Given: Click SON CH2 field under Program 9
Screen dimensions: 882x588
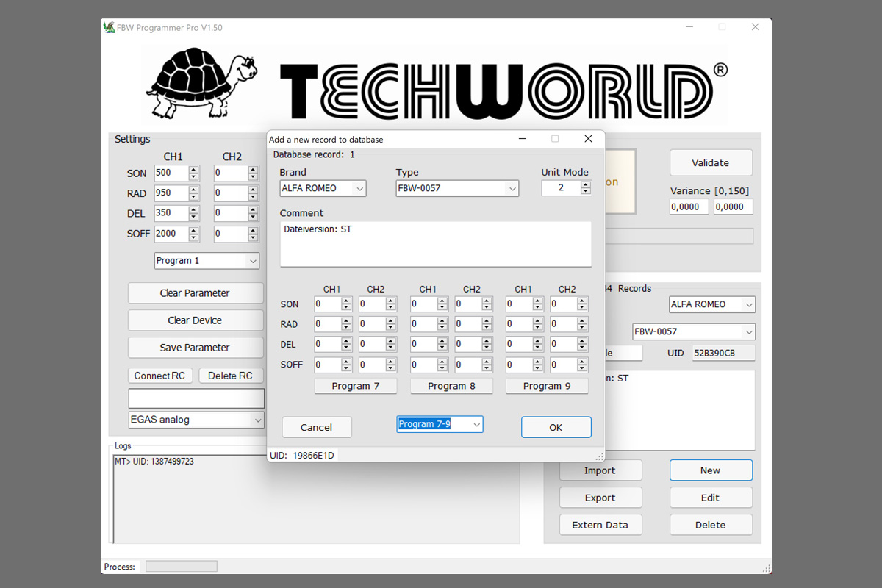Looking at the screenshot, I should [x=562, y=304].
